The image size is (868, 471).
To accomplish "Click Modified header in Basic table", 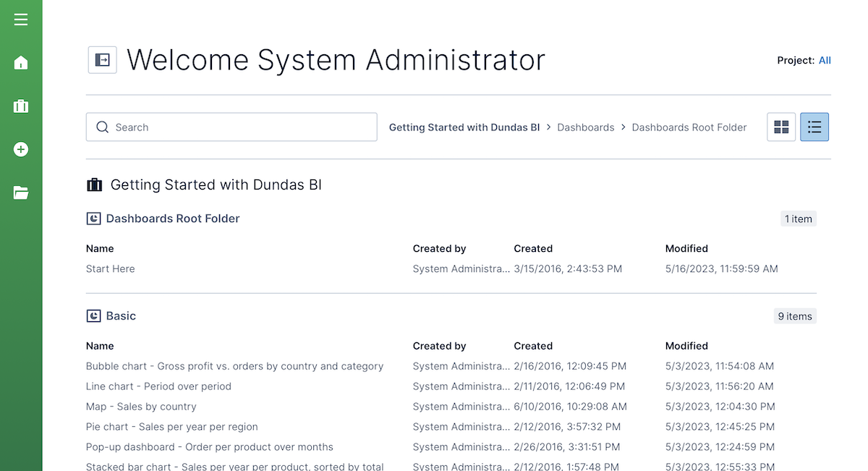I will (686, 346).
